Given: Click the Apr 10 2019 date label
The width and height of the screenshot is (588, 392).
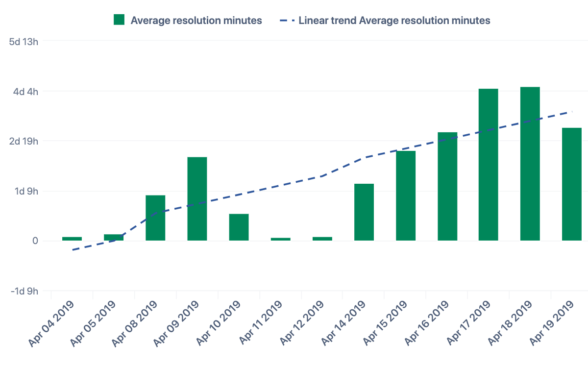Looking at the screenshot, I should [219, 324].
